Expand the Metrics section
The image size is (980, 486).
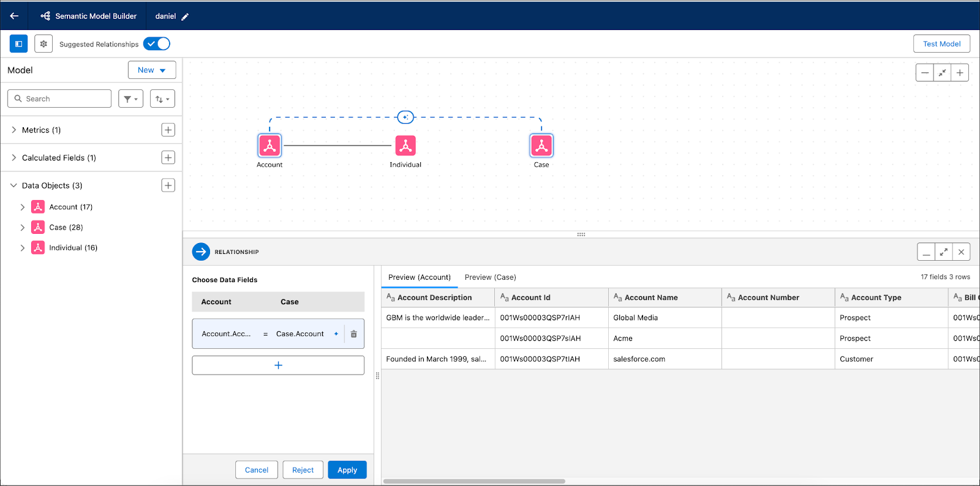13,130
